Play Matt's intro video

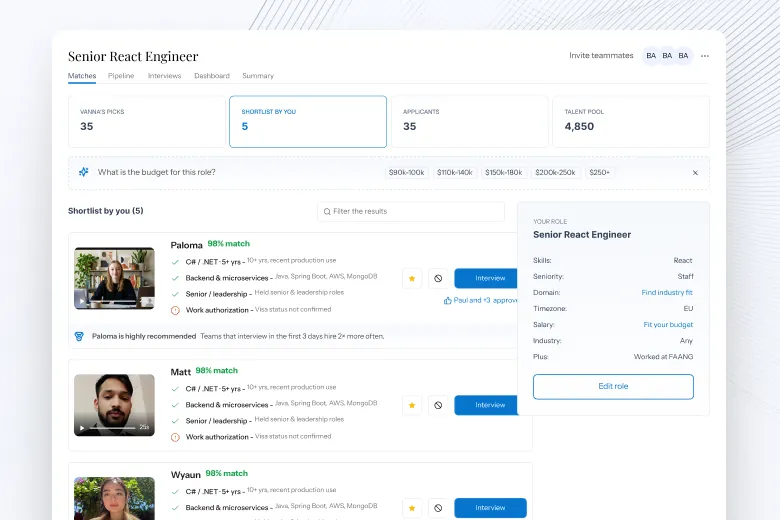[x=82, y=427]
